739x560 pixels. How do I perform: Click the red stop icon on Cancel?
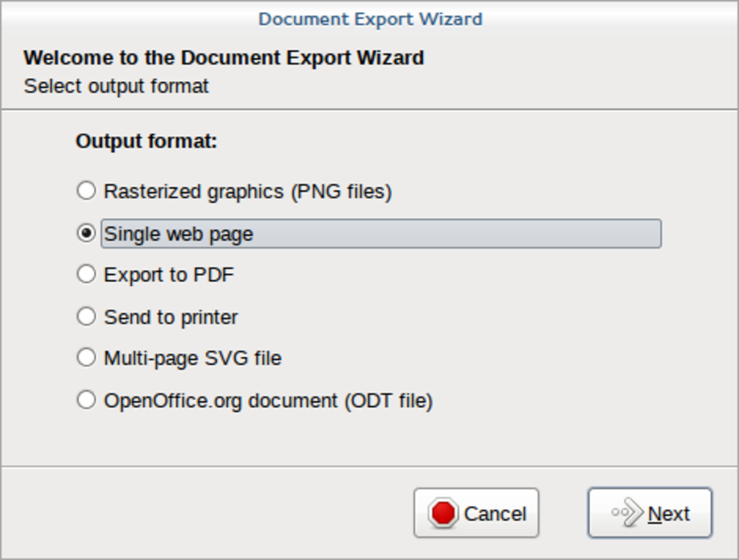[x=443, y=513]
